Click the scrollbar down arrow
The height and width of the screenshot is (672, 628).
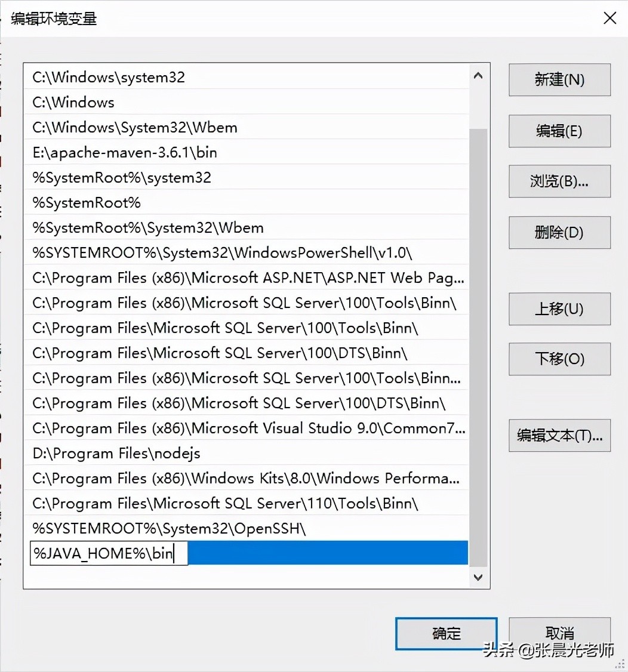pos(478,577)
